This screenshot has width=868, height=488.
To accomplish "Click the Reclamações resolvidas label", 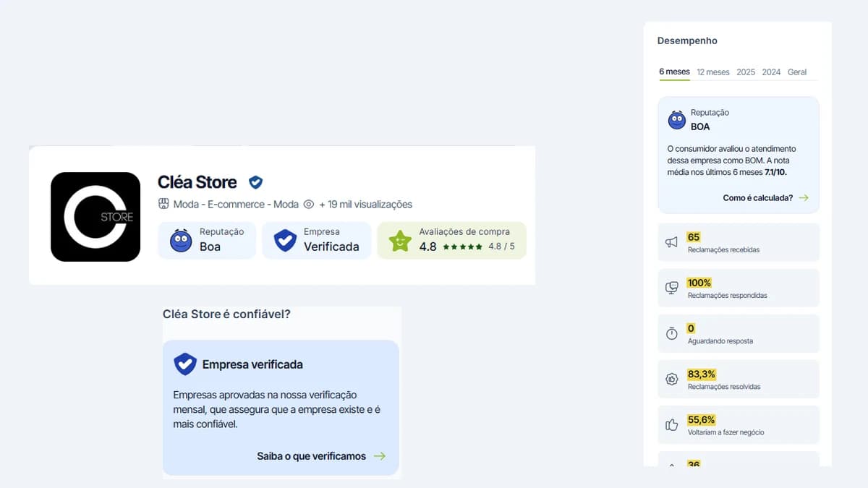I will [724, 387].
